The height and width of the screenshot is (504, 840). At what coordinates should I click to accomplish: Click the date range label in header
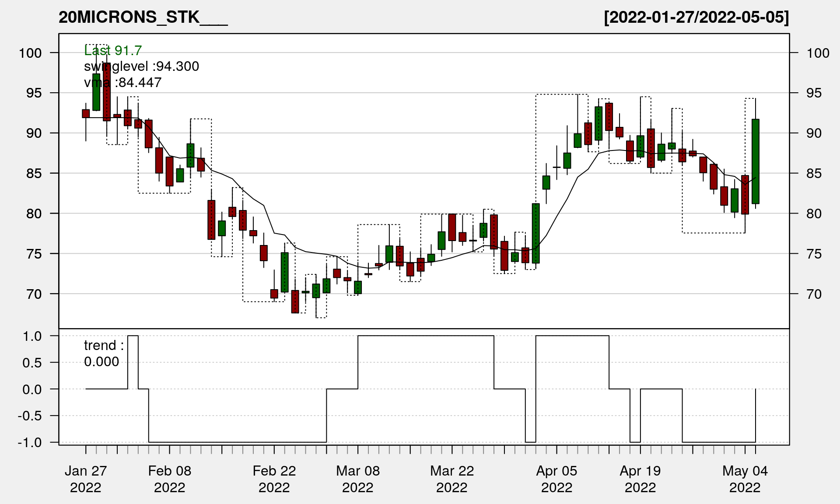(x=696, y=17)
